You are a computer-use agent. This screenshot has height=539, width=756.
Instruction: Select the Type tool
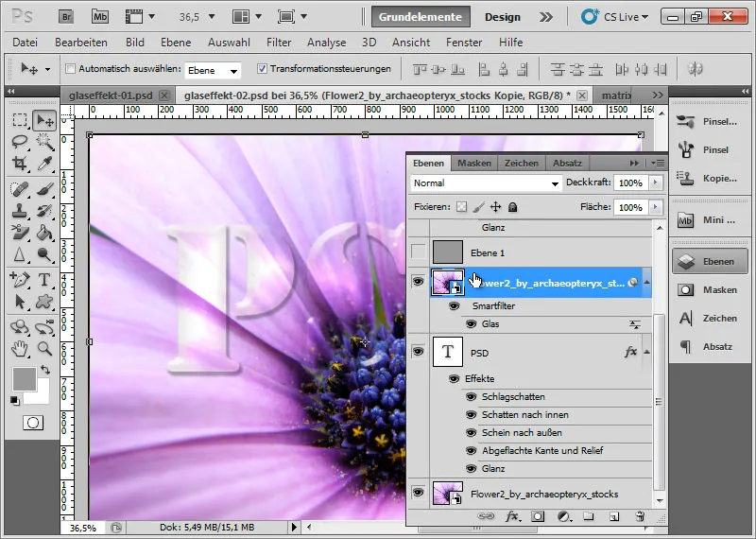coord(44,279)
